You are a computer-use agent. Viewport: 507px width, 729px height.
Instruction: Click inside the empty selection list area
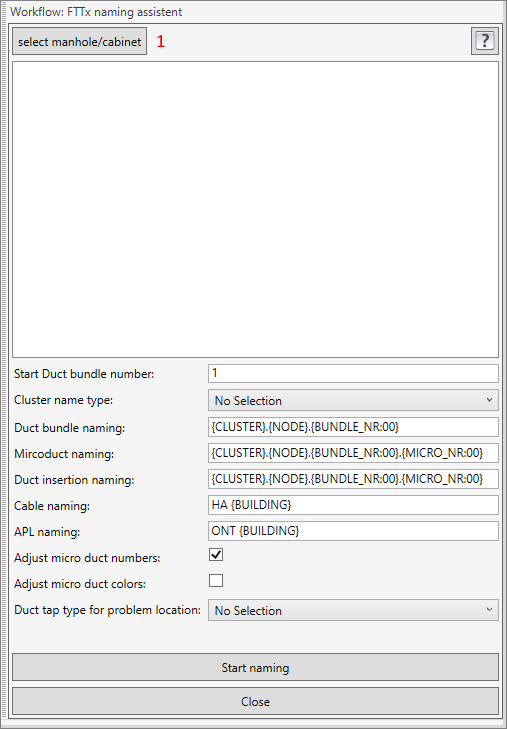coord(255,209)
